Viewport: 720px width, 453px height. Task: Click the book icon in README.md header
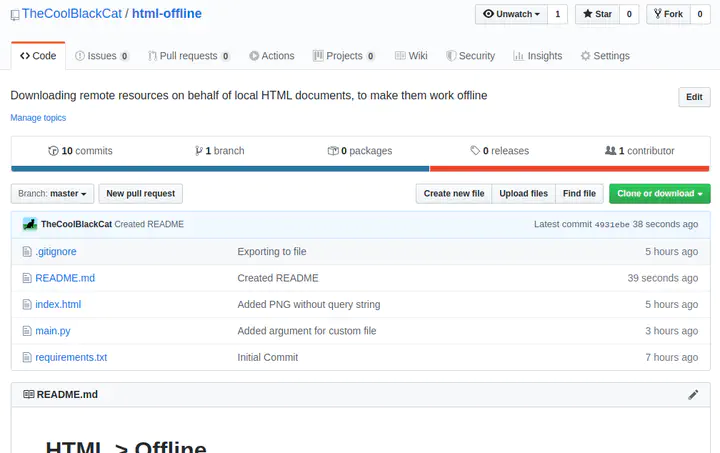28,394
